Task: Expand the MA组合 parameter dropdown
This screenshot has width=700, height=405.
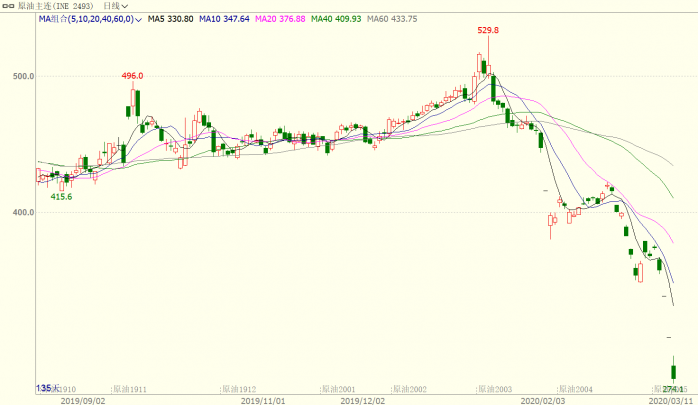Action: (137, 19)
